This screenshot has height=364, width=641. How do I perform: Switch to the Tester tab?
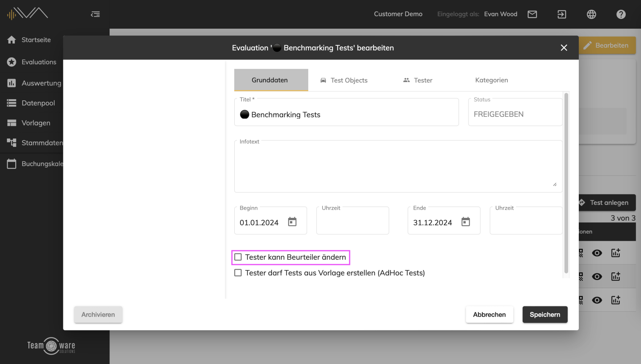click(418, 80)
